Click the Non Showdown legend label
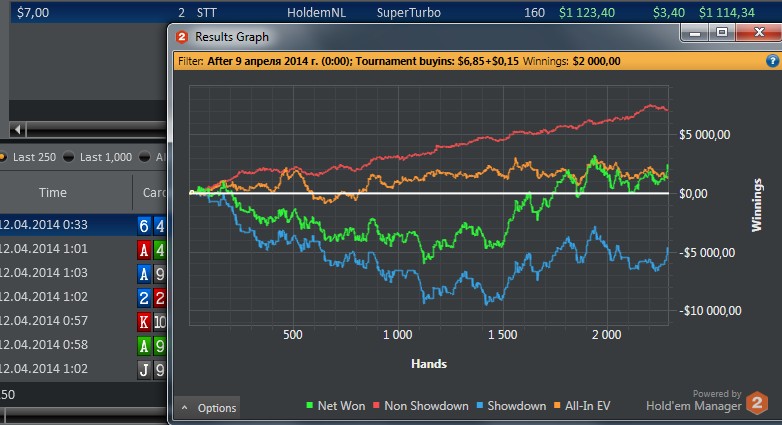The image size is (782, 425). click(x=426, y=406)
